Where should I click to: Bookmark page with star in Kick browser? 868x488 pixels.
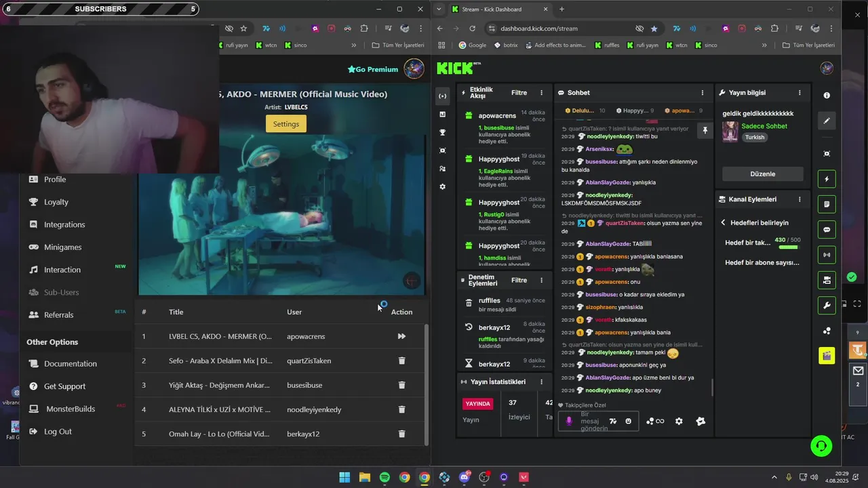pyautogui.click(x=654, y=28)
